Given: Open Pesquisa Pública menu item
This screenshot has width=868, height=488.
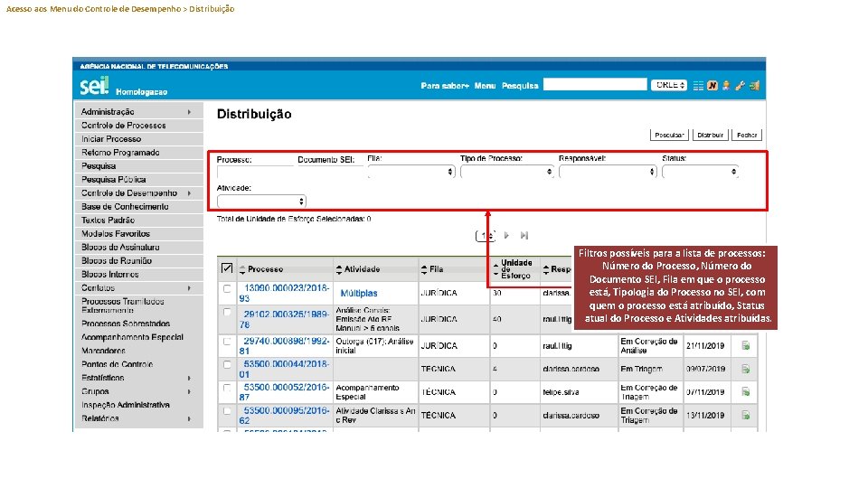Looking at the screenshot, I should coord(139,180).
